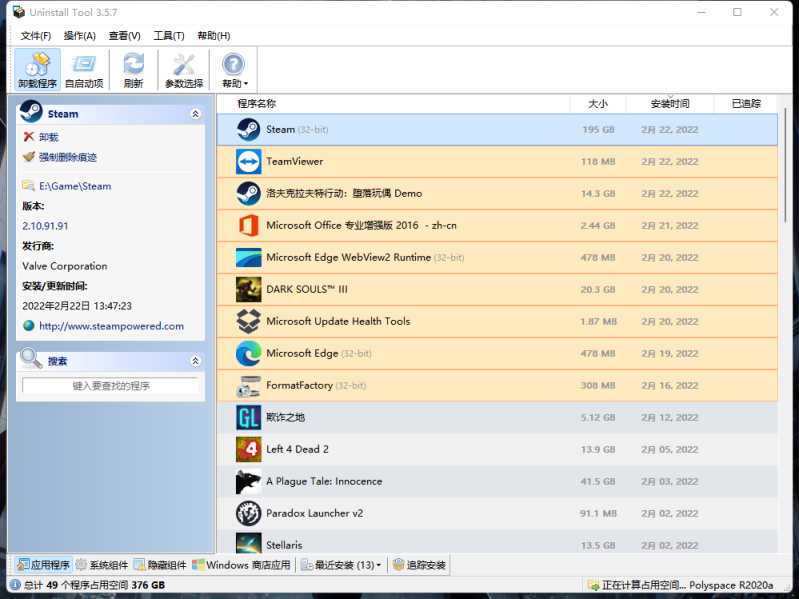
Task: Open the 查看(V) menu
Action: pyautogui.click(x=124, y=36)
